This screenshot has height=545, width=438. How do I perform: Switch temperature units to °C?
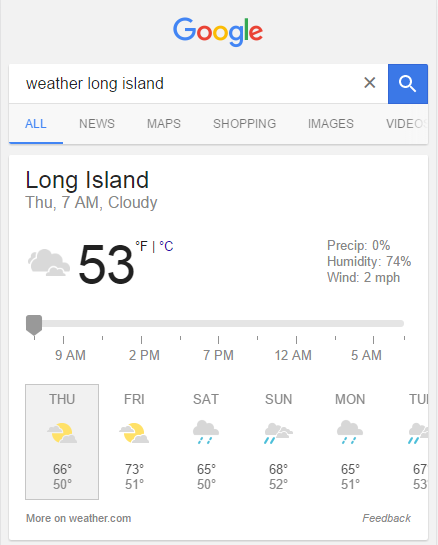pos(166,246)
